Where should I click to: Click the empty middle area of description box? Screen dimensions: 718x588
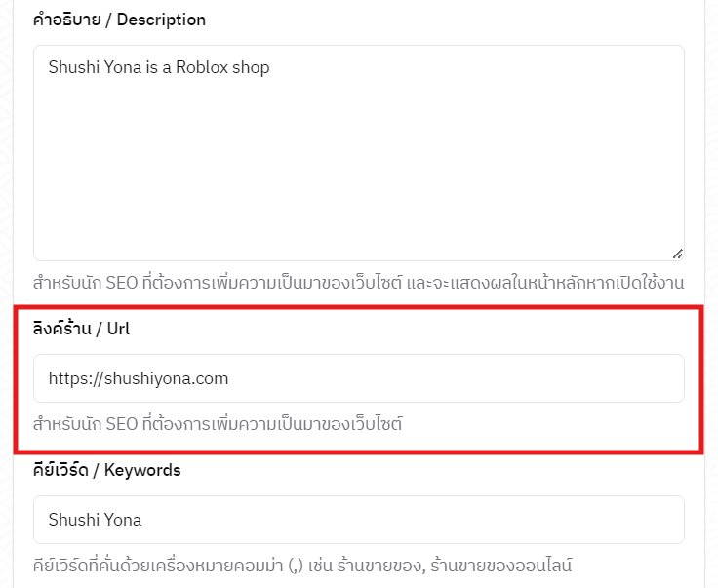point(358,166)
